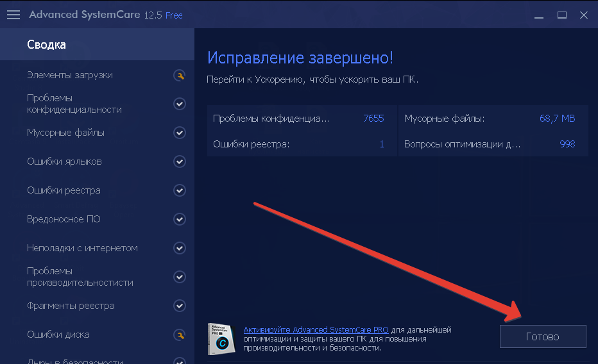
Task: Click checkmark icon beside Ошибки реестра
Action: click(180, 190)
